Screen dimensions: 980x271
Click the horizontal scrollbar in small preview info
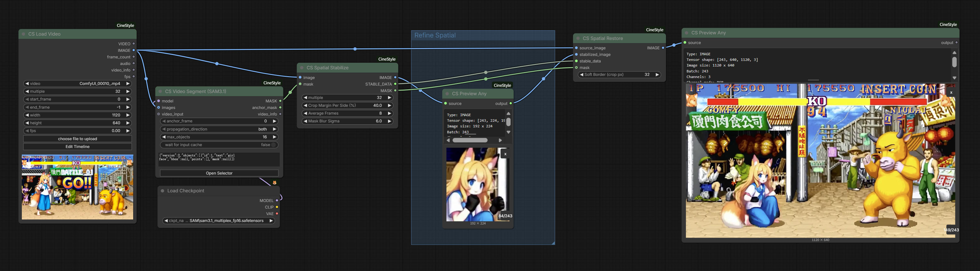tap(470, 140)
